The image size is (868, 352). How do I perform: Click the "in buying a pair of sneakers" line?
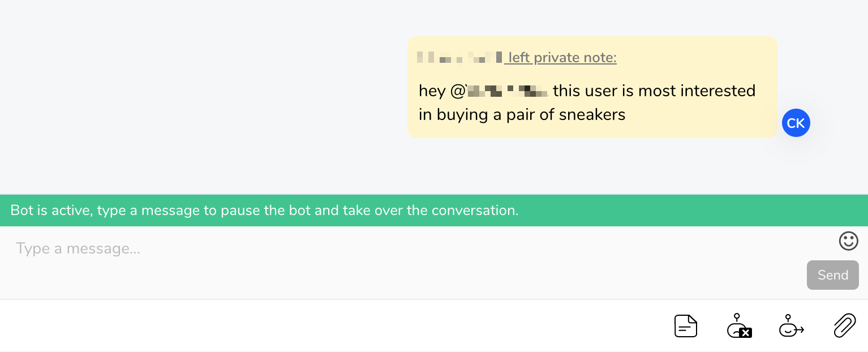[x=522, y=114]
